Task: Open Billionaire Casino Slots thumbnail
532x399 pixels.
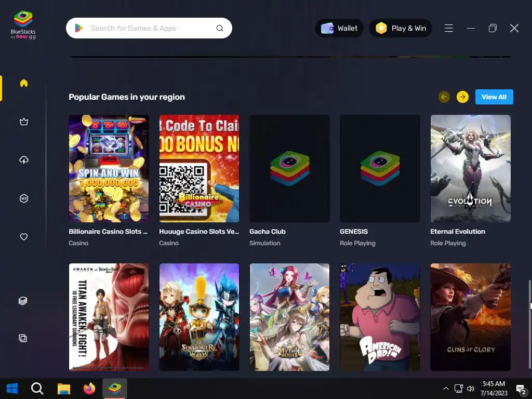Action: (x=109, y=169)
